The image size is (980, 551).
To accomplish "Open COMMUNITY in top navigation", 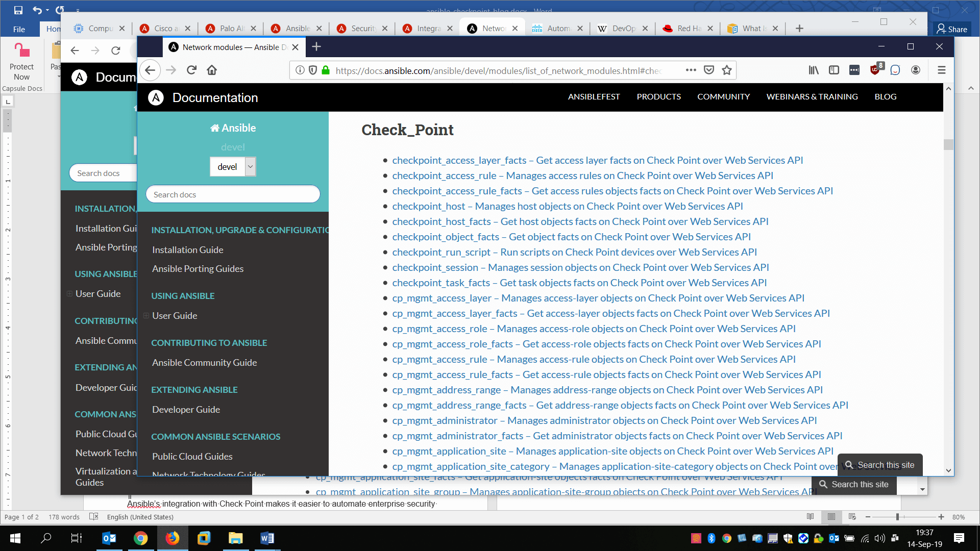I will [x=723, y=97].
